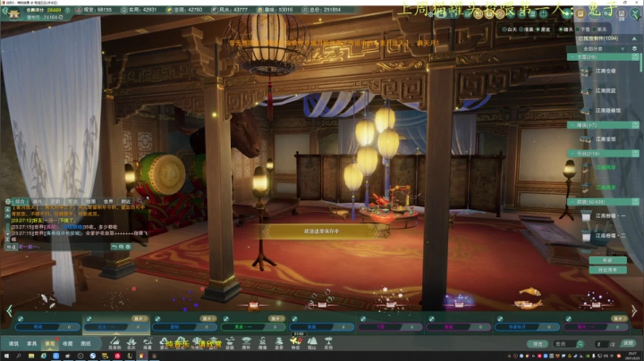Switch chat to 综合 general tab
The width and height of the screenshot is (644, 361).
tap(20, 201)
